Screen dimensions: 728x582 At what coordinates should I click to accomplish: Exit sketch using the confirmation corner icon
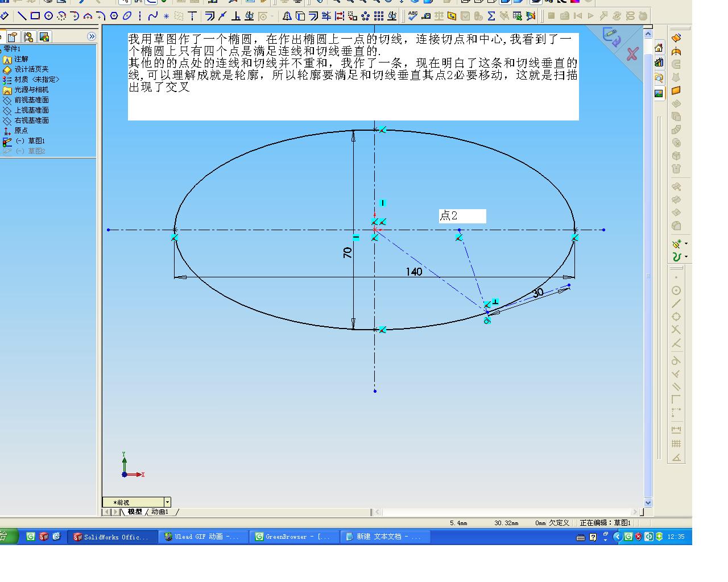point(611,36)
